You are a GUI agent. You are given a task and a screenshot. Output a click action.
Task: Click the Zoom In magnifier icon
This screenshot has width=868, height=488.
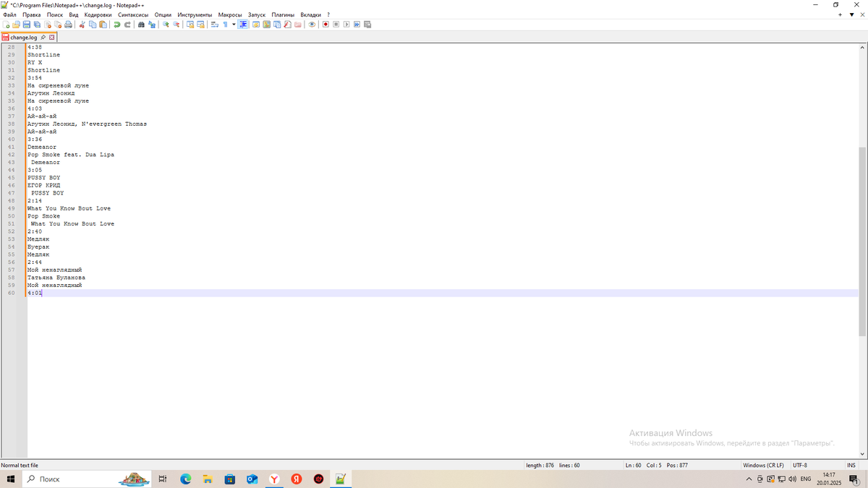pos(166,25)
